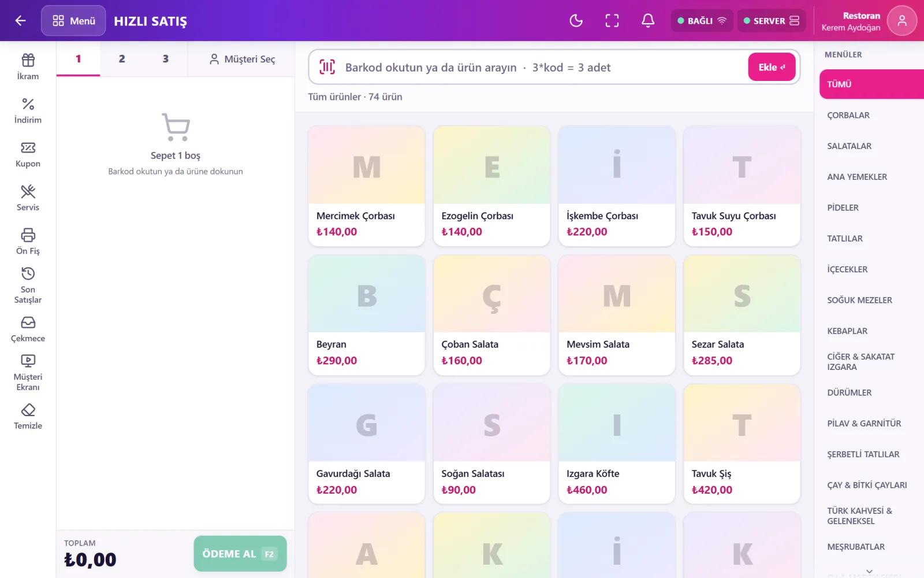Select TATLILAR category
The width and height of the screenshot is (924, 578).
tap(871, 239)
